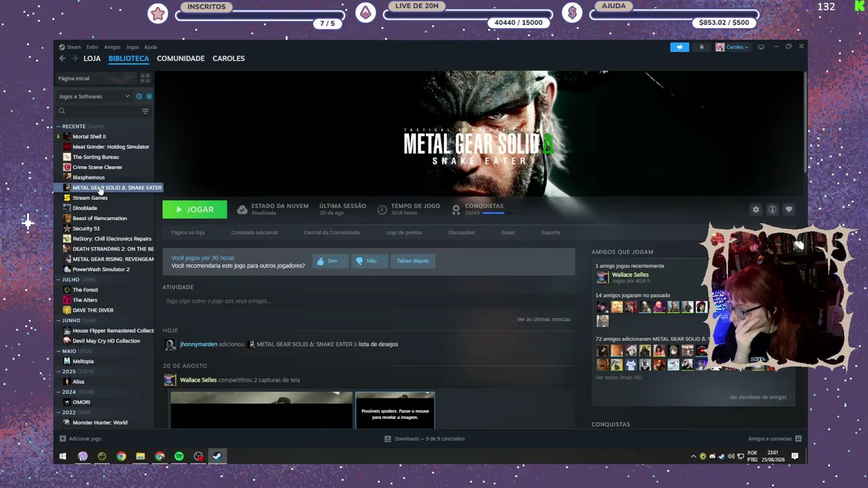Screen dimensions: 868x488
Task: Go back with the Steam back arrow
Action: [x=62, y=58]
